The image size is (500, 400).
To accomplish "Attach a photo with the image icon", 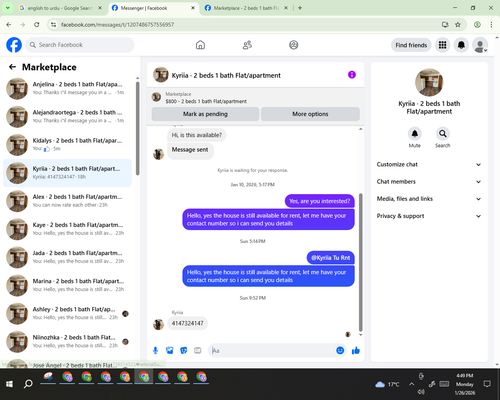I will [x=170, y=350].
